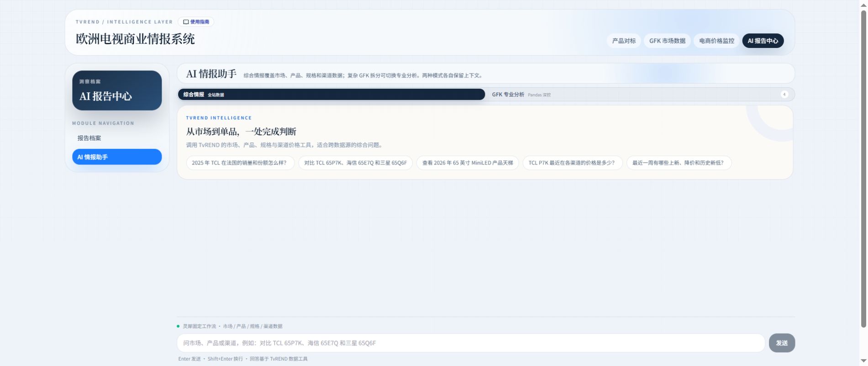The width and height of the screenshot is (868, 366).
Task: Focus the question input field
Action: tap(471, 343)
